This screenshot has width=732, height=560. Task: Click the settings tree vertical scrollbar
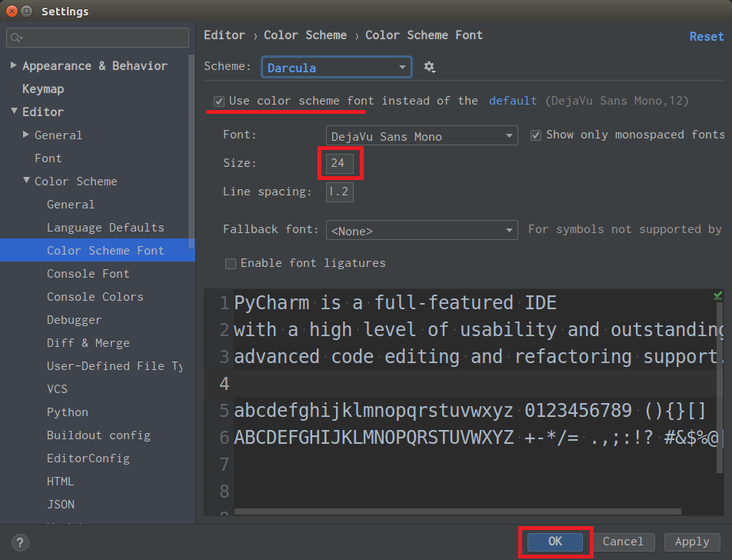click(x=191, y=152)
